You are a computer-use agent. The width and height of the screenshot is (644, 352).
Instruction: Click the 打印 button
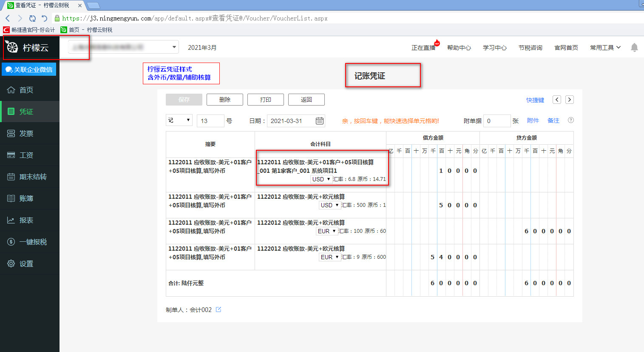[265, 100]
